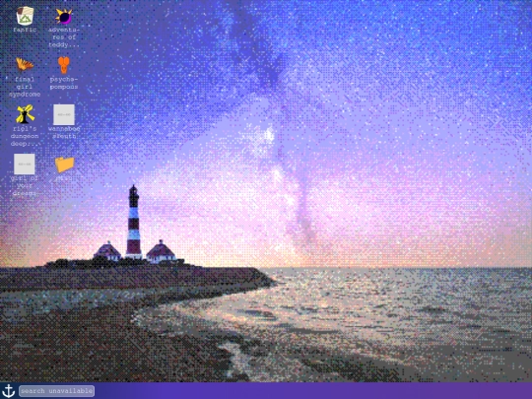Open the fanfic recycle-bin desktop icon
The width and height of the screenshot is (532, 399).
click(x=25, y=16)
